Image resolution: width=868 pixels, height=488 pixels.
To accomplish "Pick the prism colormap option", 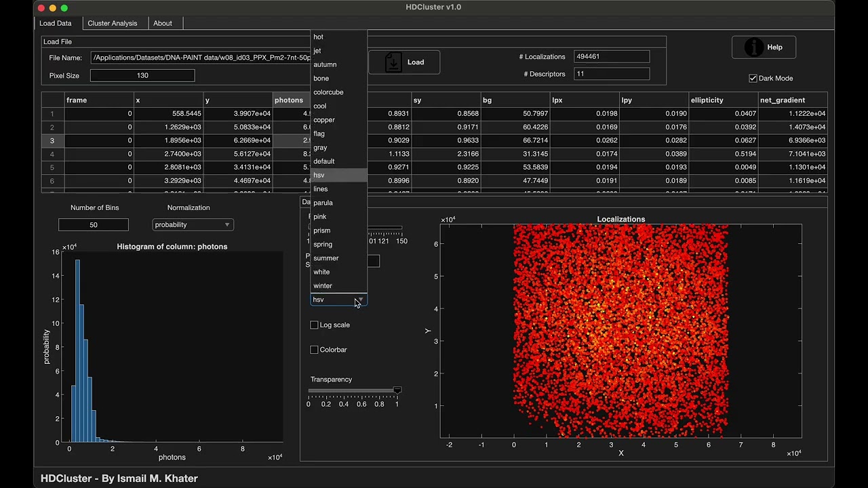I will coord(338,230).
